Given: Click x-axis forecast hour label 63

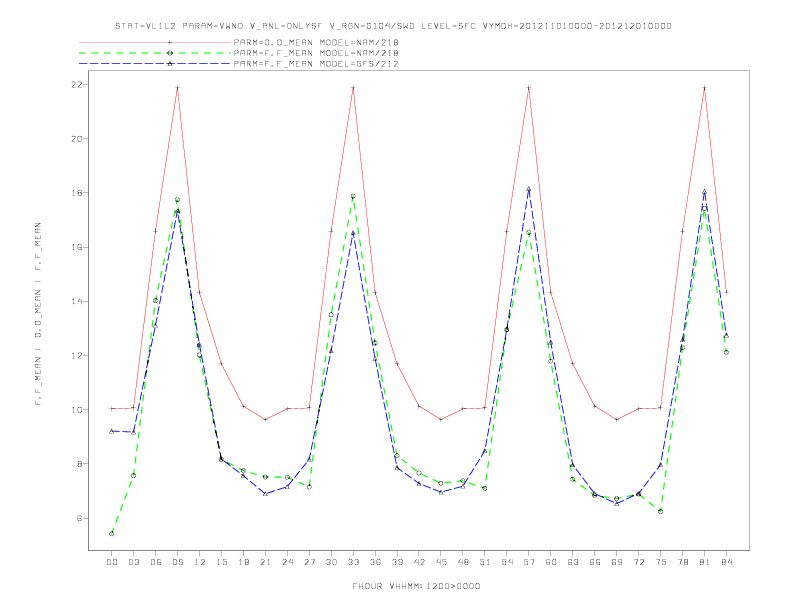Looking at the screenshot, I should point(573,562).
